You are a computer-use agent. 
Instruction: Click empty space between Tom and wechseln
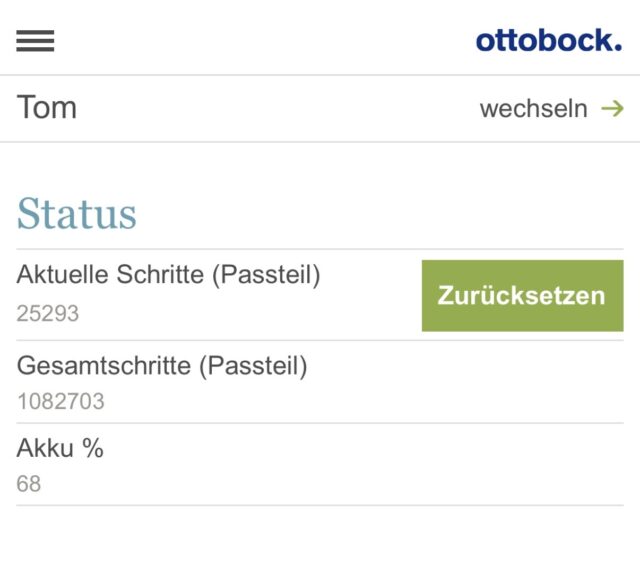pos(270,108)
